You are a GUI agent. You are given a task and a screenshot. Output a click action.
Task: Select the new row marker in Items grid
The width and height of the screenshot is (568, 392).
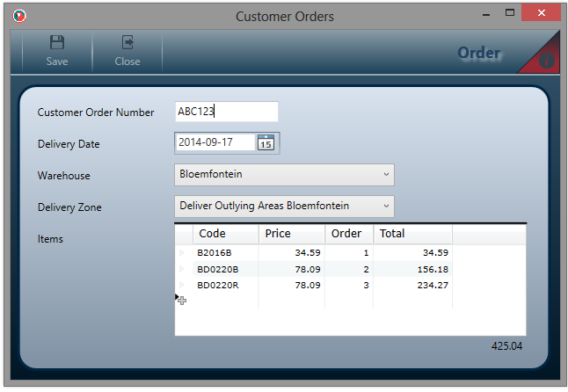click(x=182, y=300)
